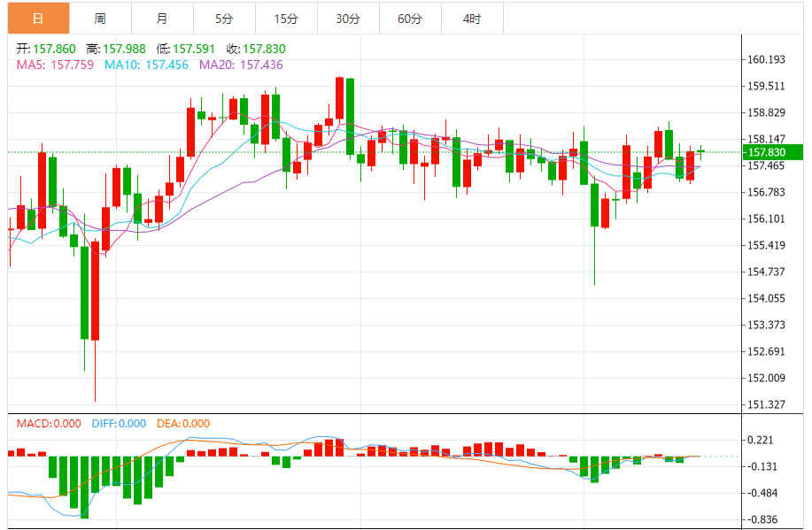
Task: Click the 0.221 MACD axis label
Action: tap(761, 440)
